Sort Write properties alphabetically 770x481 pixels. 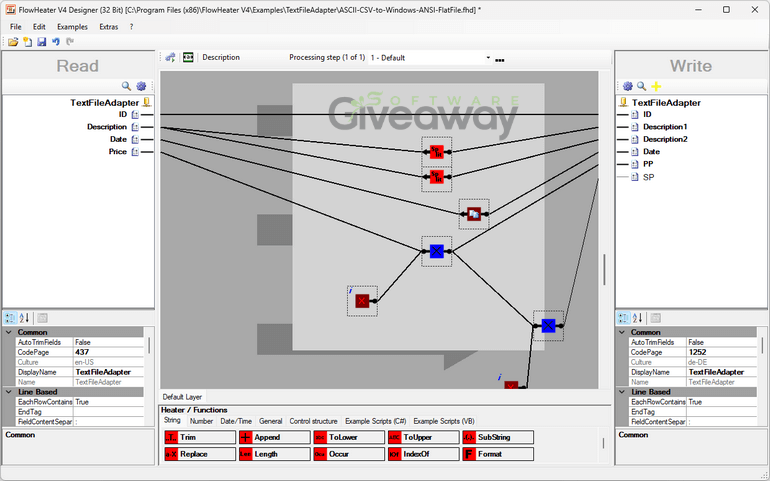tap(637, 318)
